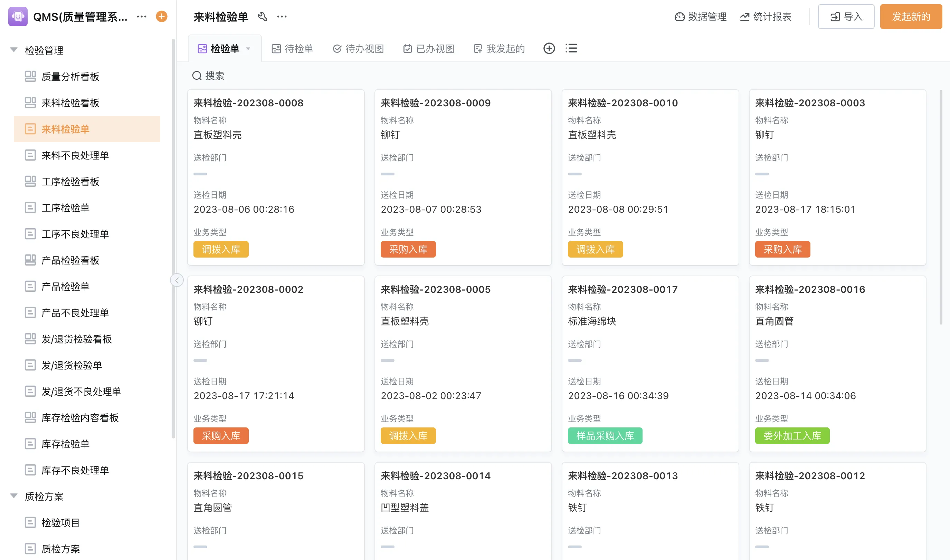The width and height of the screenshot is (950, 560).
Task: Click the card list vertical scrollbar
Action: [x=941, y=207]
